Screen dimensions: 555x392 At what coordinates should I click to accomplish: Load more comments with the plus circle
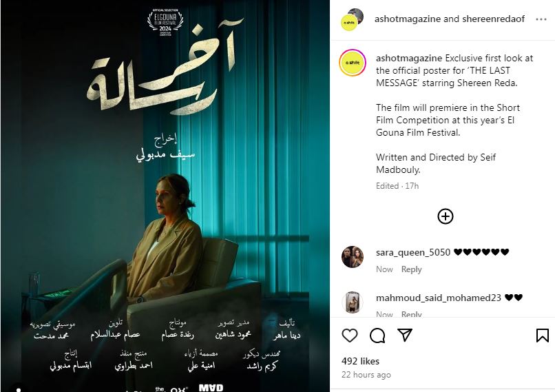[446, 216]
